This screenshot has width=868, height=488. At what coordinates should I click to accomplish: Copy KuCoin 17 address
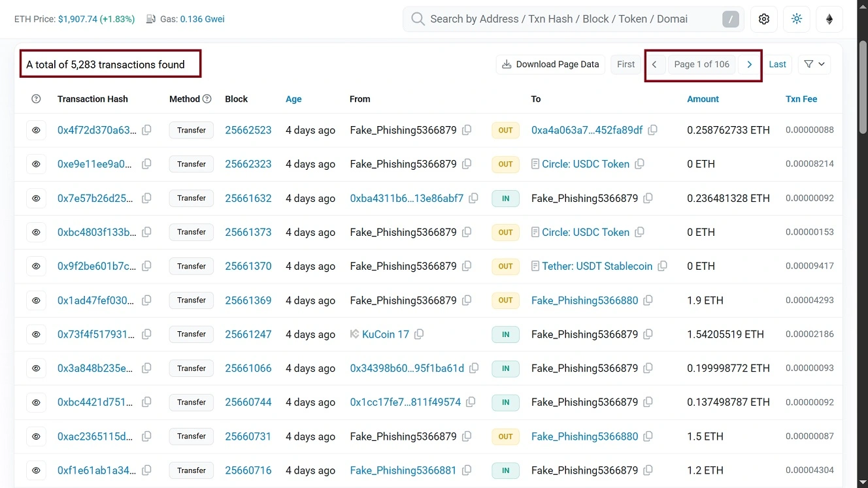coord(419,334)
